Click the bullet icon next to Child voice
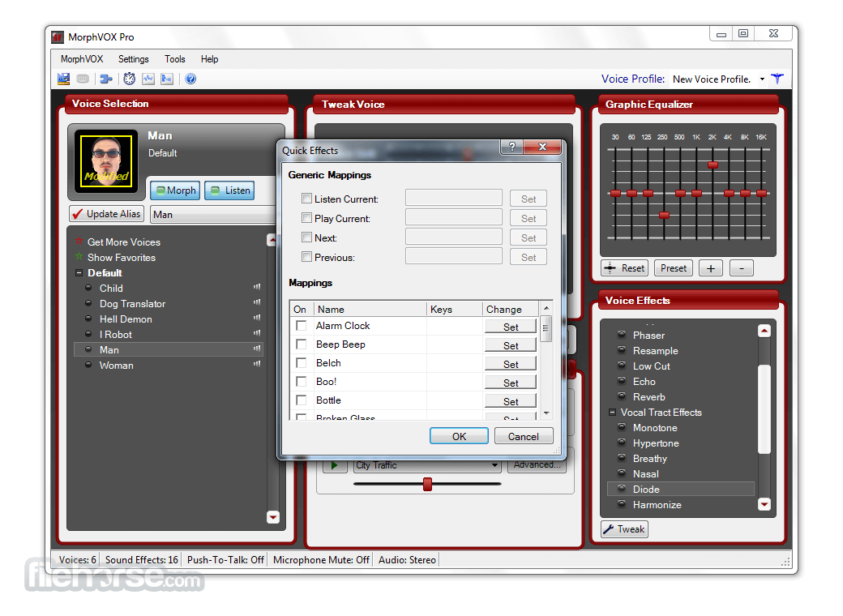The width and height of the screenshot is (843, 616). tap(88, 288)
